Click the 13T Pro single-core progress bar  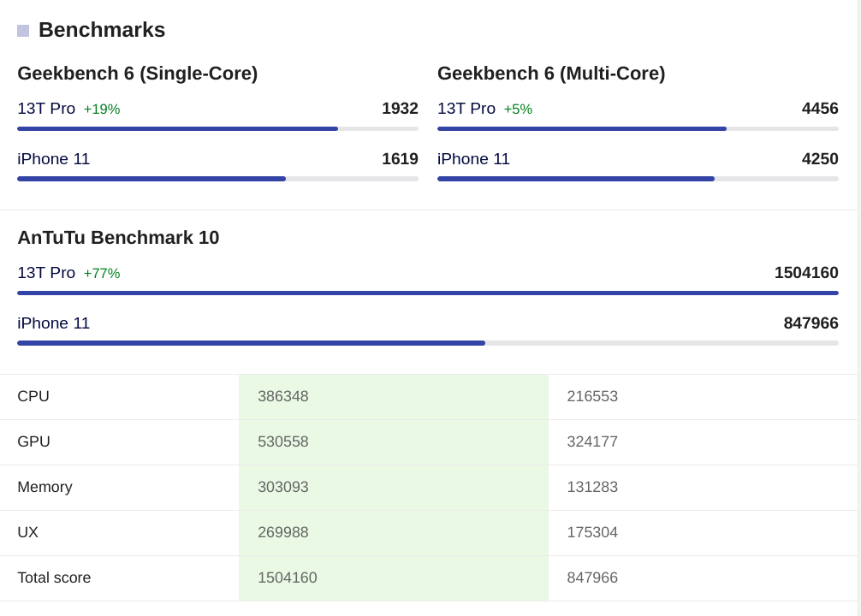217,129
